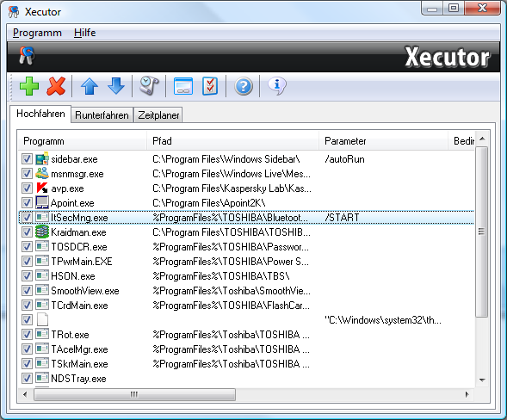Select the SmoothView.exe entry name
This screenshot has width=507, height=420.
pyautogui.click(x=85, y=291)
